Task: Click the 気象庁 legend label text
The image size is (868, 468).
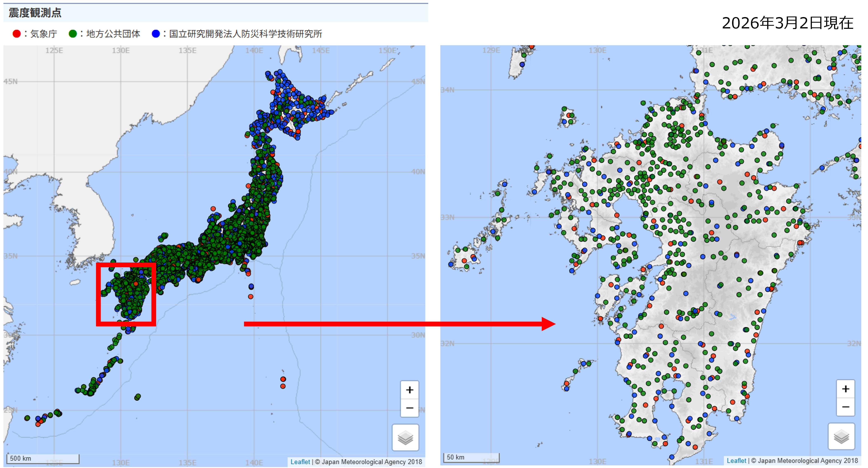Action: pos(44,34)
